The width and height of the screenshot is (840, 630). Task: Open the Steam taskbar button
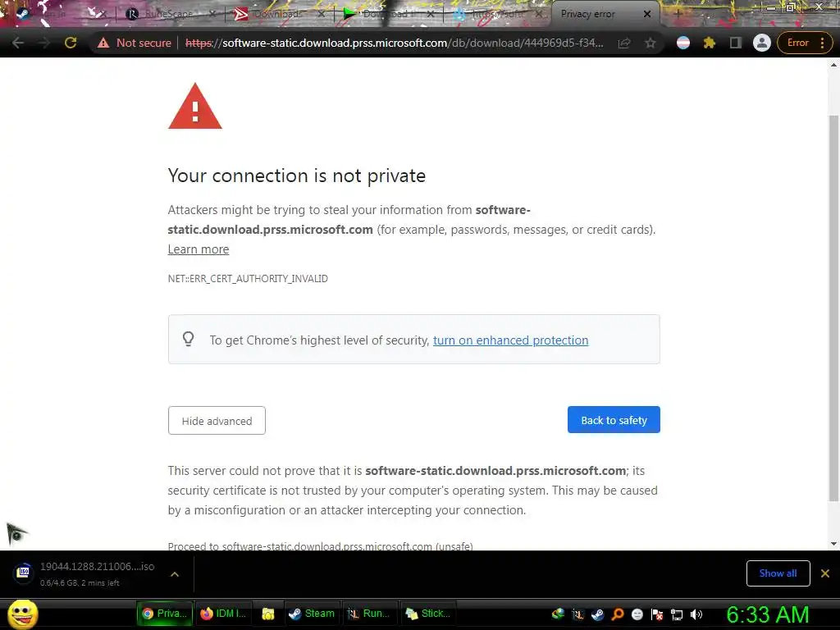pos(311,614)
